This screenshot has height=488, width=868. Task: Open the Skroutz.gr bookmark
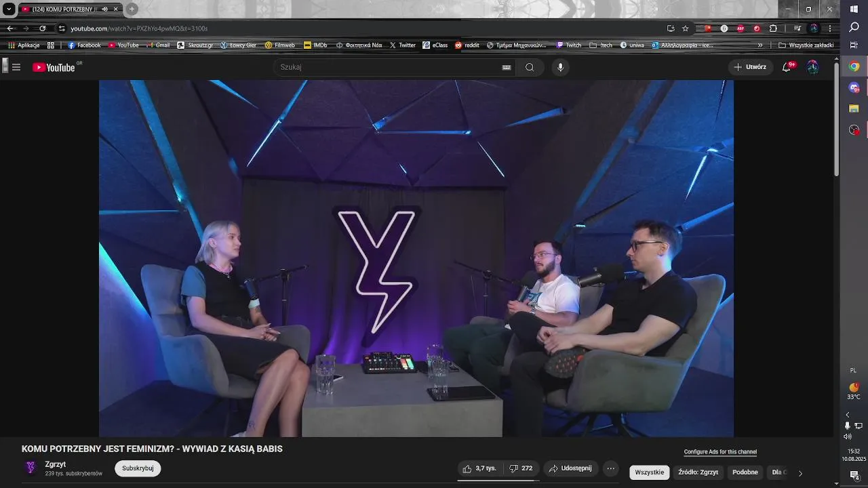(195, 45)
